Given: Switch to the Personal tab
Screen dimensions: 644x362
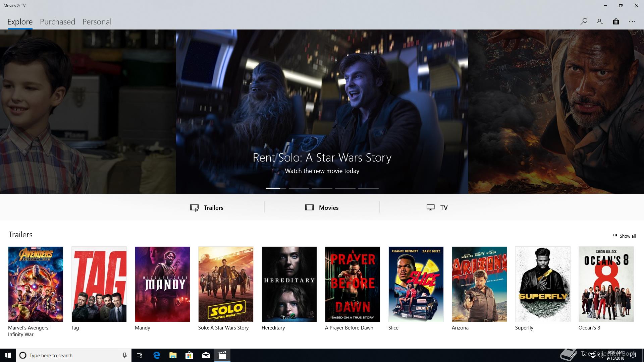Looking at the screenshot, I should [97, 22].
